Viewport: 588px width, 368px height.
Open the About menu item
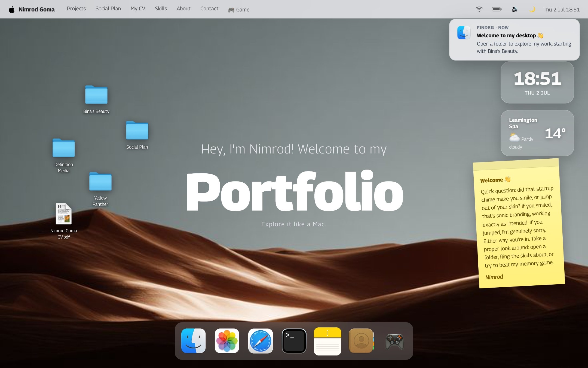[183, 9]
